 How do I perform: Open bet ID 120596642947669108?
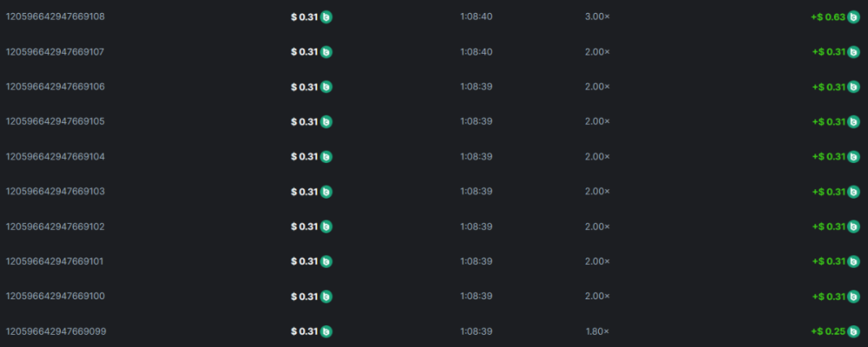pos(56,17)
